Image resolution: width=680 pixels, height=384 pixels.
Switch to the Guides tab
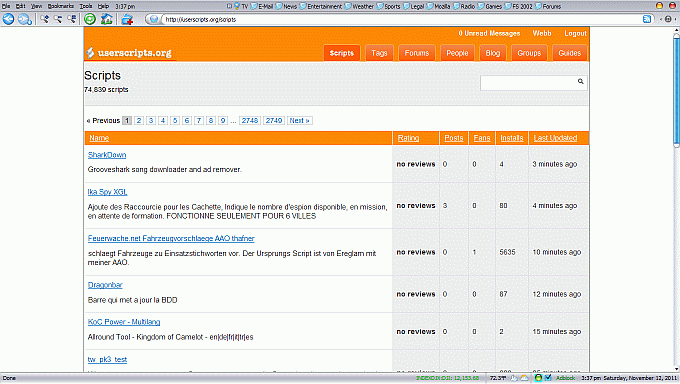click(569, 53)
